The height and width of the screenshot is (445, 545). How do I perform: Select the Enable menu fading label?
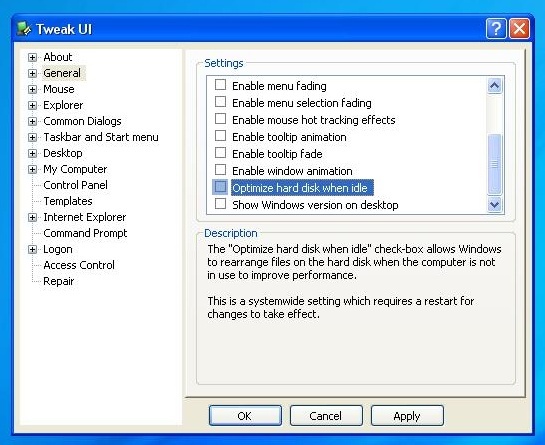coord(279,86)
